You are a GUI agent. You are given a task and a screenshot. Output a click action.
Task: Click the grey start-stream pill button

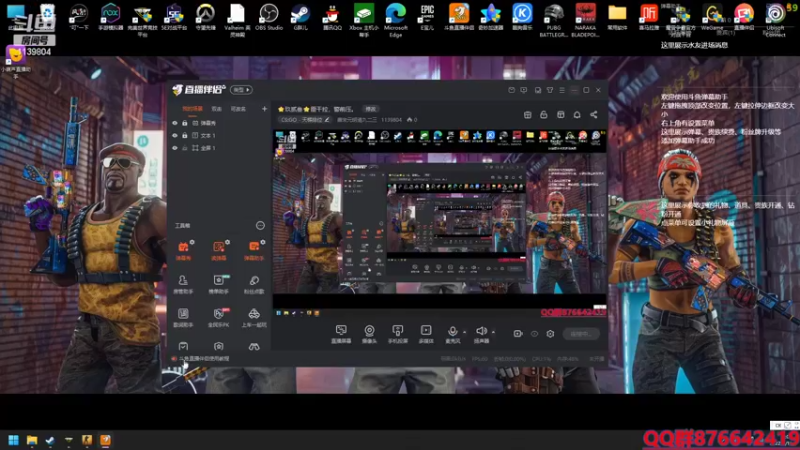point(581,334)
